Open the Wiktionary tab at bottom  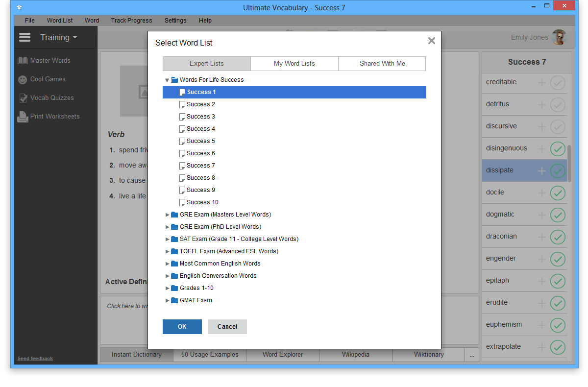pyautogui.click(x=429, y=355)
